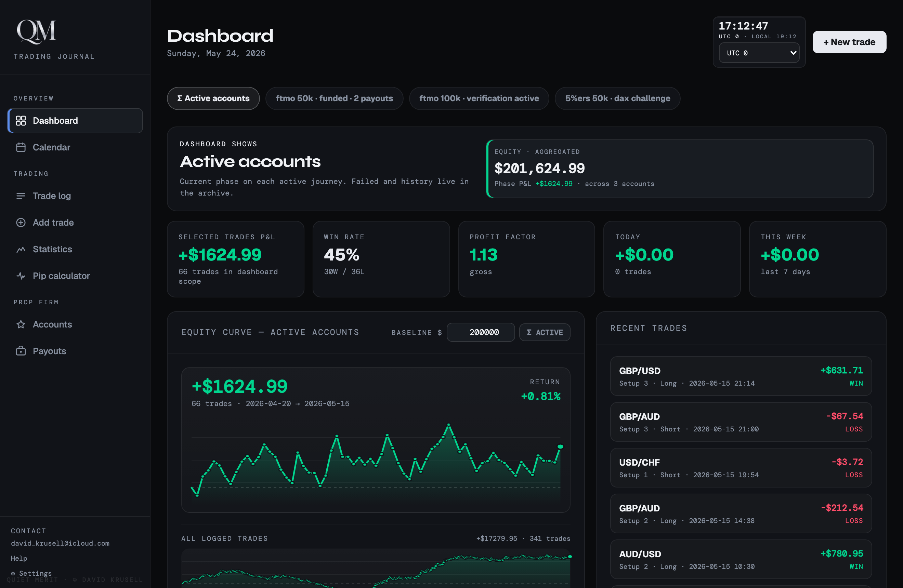Click the Profit Factor 1.13 card
This screenshot has height=588, width=903.
[x=527, y=259]
